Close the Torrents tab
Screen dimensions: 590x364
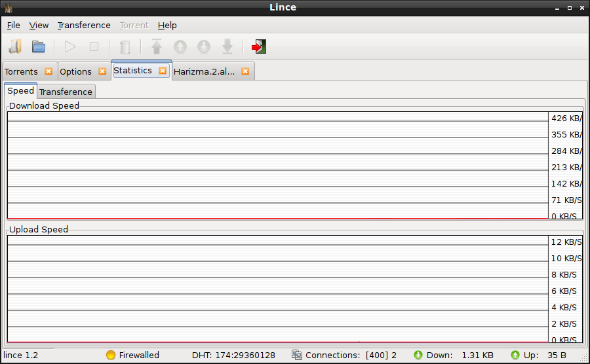49,71
